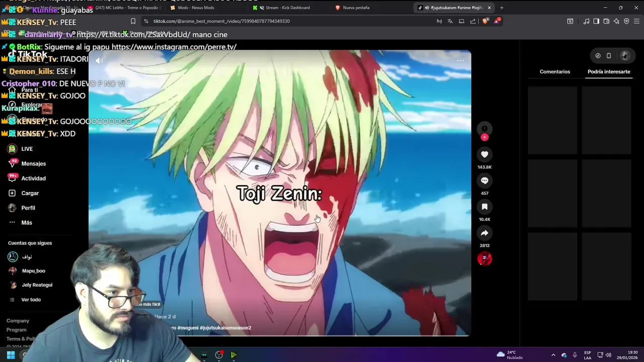The height and width of the screenshot is (362, 644).
Task: Switch to Mods - Nexus Mods tab
Action: click(206, 8)
